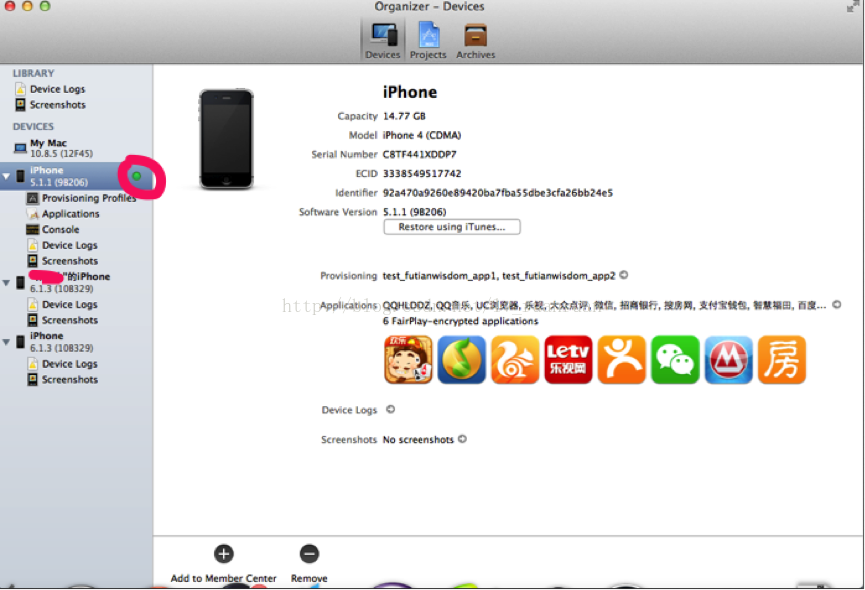The height and width of the screenshot is (590, 865).
Task: Click the Remove button
Action: pyautogui.click(x=309, y=564)
